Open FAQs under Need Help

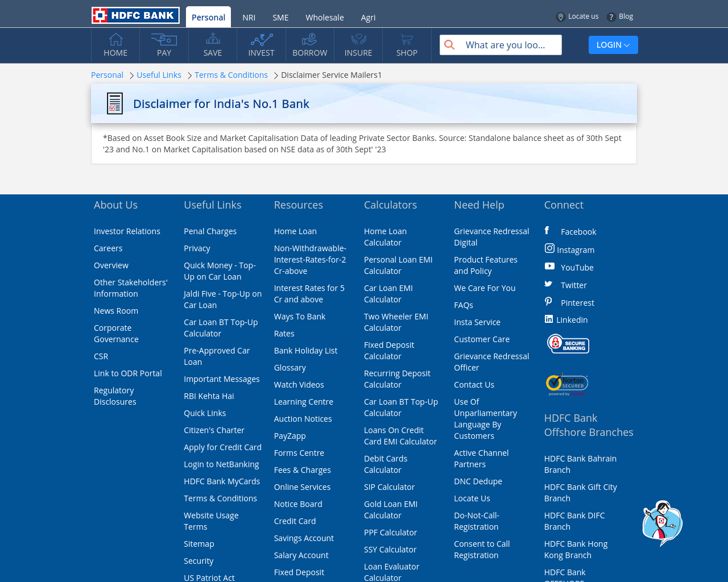(464, 305)
